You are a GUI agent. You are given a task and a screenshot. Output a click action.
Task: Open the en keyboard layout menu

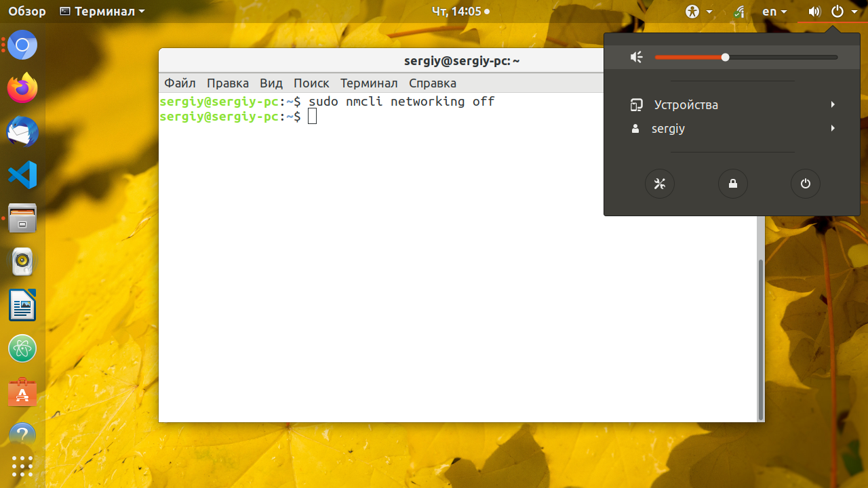click(774, 12)
